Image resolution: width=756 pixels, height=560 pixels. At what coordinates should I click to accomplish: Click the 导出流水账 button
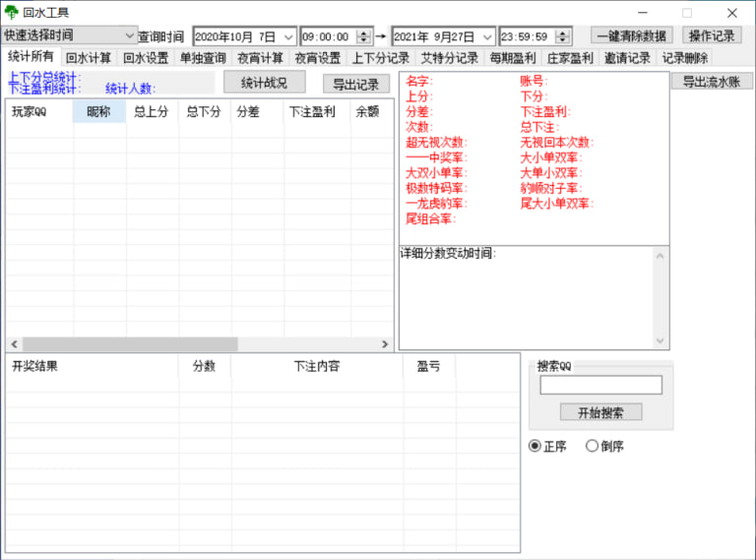tap(712, 82)
